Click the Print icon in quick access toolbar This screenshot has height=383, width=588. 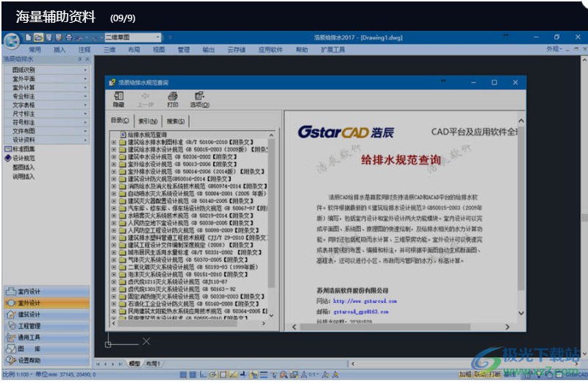69,37
